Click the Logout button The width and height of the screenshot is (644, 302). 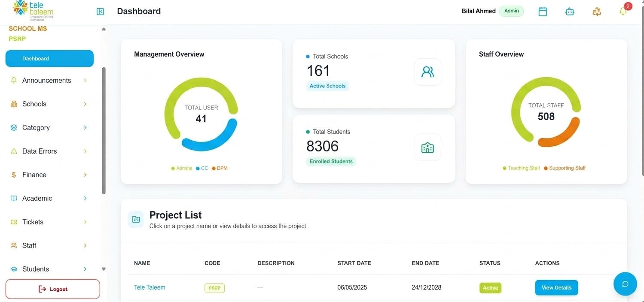point(53,289)
